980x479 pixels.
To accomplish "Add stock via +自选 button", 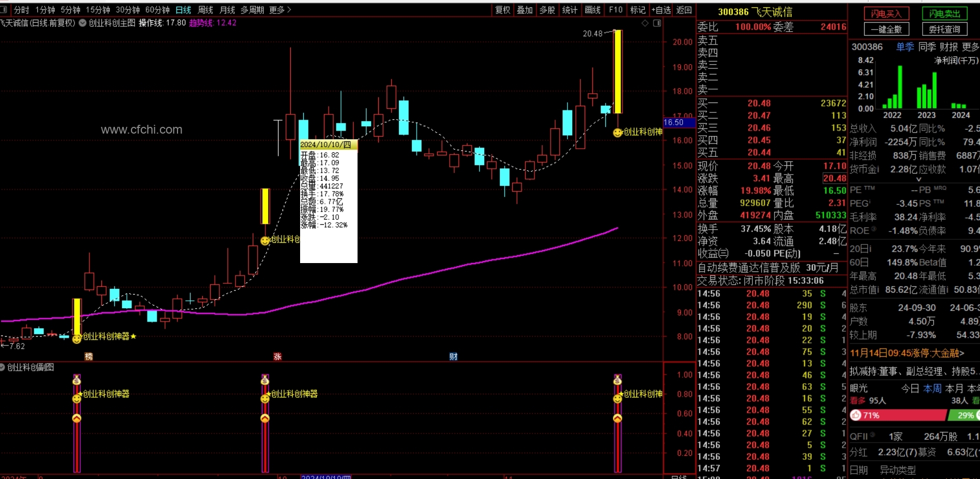I will 661,10.
